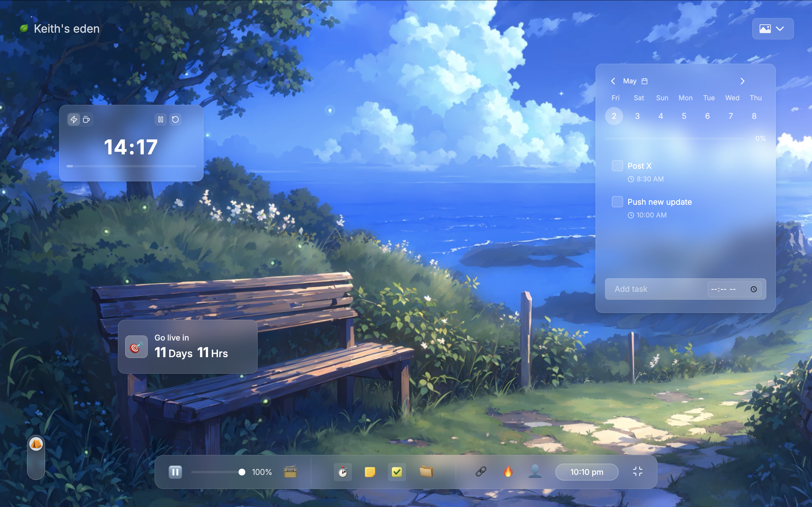Viewport: 812px width, 507px height.
Task: Select Sat 3 in calendar strip
Action: point(637,116)
